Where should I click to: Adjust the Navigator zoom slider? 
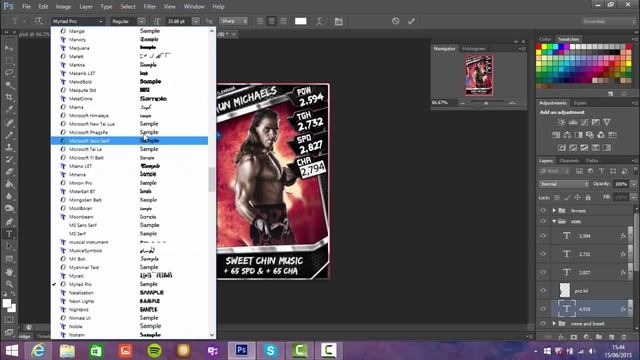click(486, 103)
